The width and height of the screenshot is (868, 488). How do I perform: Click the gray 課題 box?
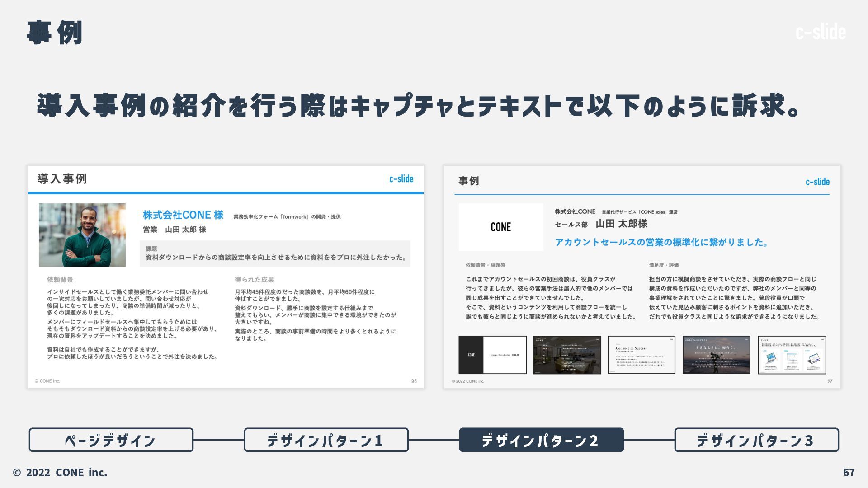pyautogui.click(x=275, y=253)
